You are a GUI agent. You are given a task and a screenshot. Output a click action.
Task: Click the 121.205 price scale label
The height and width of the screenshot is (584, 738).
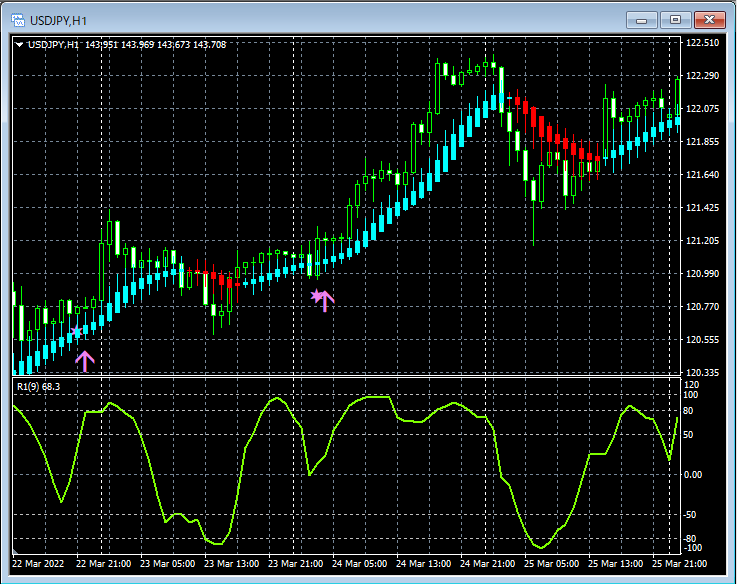point(702,240)
